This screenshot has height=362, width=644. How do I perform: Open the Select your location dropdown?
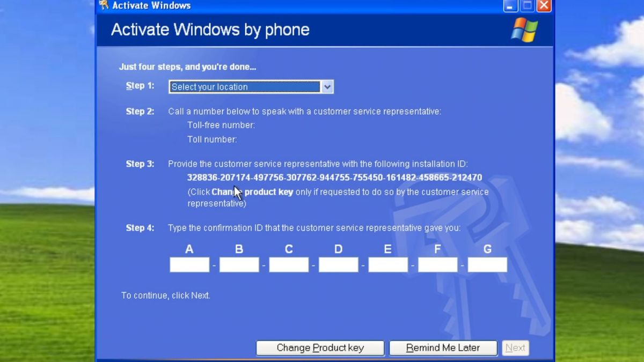coord(251,87)
